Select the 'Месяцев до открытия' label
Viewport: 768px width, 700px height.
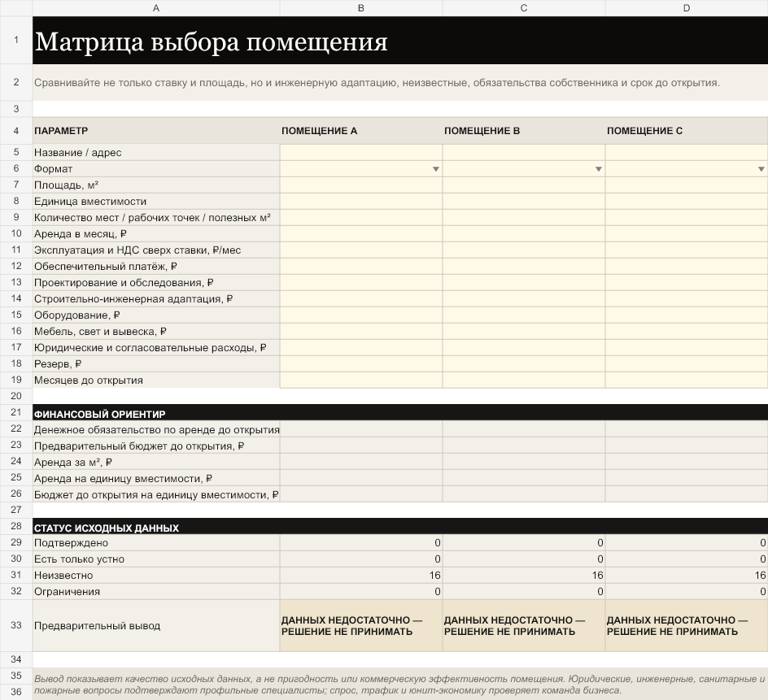point(156,380)
